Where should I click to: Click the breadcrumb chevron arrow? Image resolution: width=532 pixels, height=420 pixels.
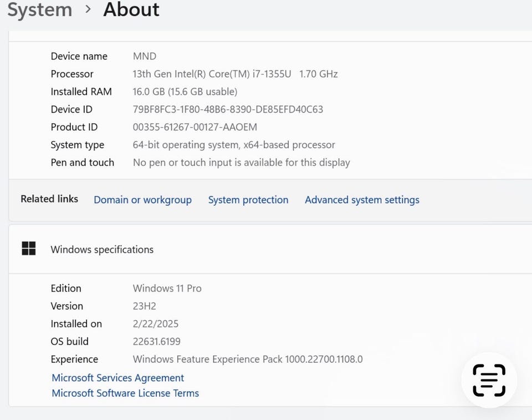click(88, 9)
